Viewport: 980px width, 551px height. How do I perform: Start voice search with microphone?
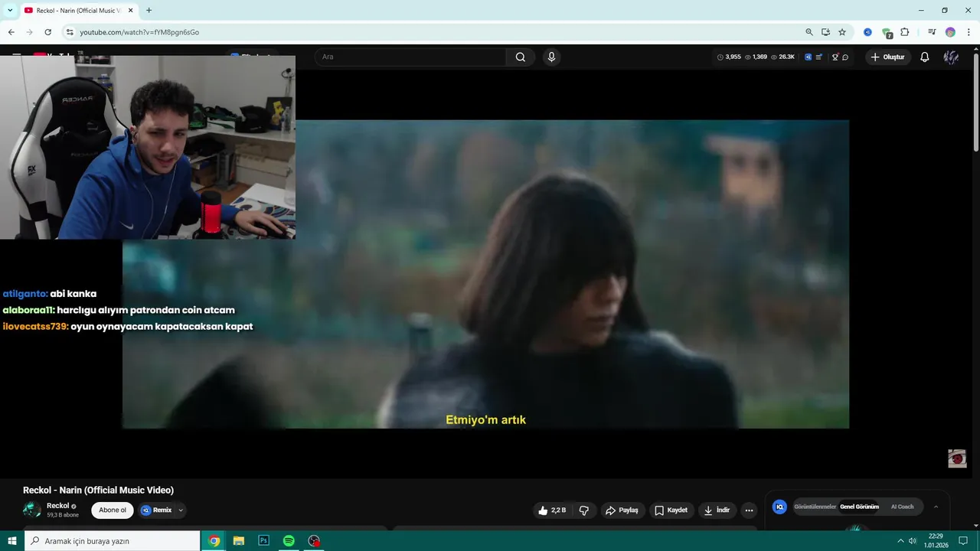coord(551,57)
